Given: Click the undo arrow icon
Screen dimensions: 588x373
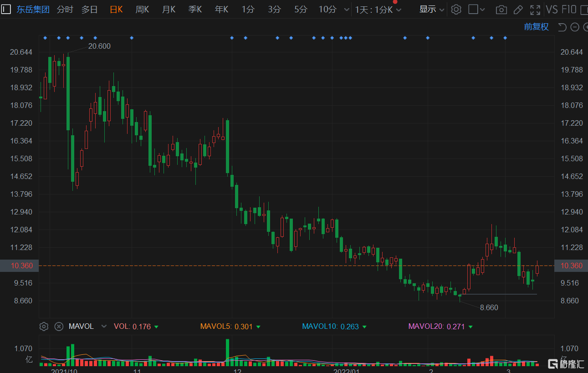Looking at the screenshot, I should [562, 27].
